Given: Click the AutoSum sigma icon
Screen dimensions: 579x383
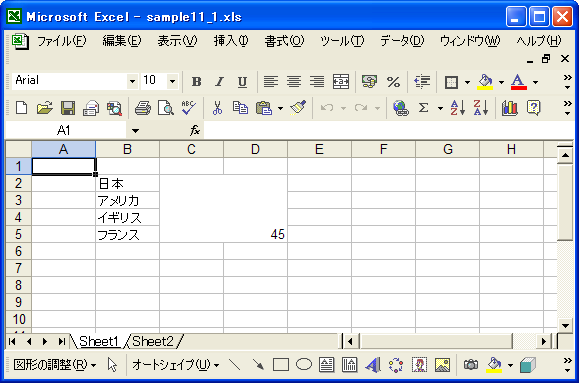Looking at the screenshot, I should tap(424, 108).
